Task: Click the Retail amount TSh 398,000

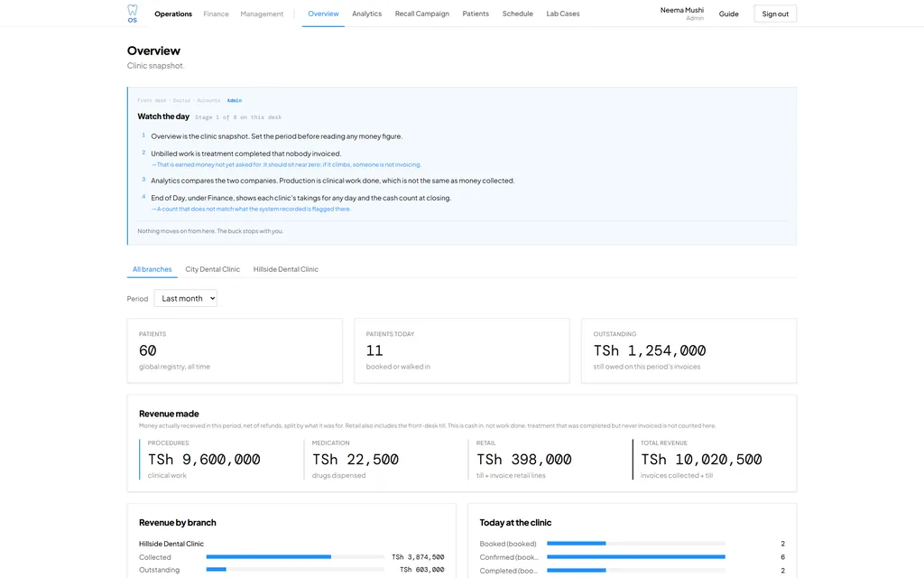Action: click(x=524, y=460)
